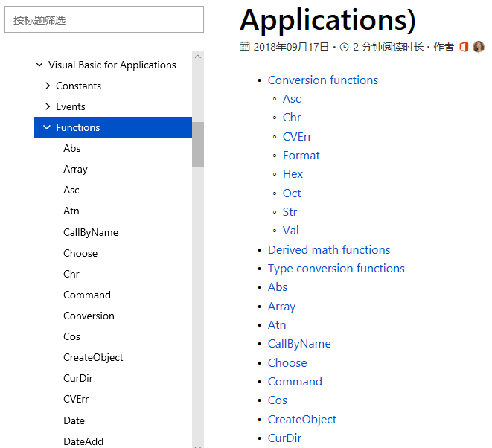Open the CallByName link in article
Image resolution: width=492 pixels, height=448 pixels.
pyautogui.click(x=299, y=344)
